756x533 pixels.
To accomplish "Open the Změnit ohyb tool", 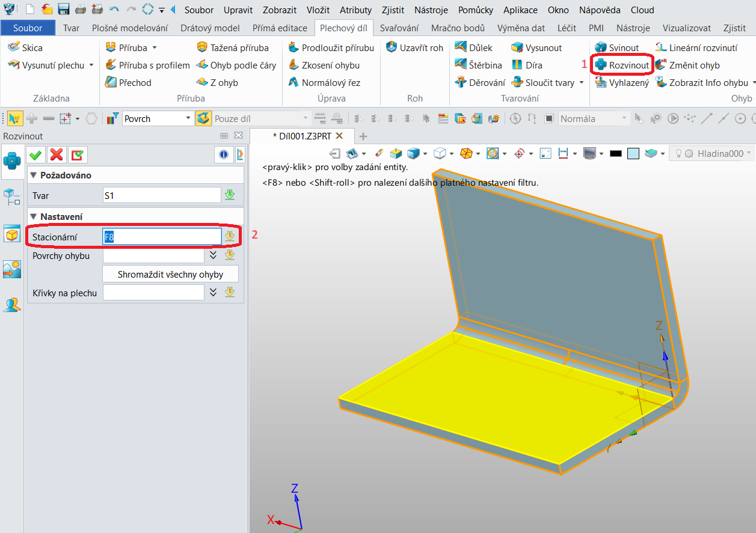I will (687, 65).
